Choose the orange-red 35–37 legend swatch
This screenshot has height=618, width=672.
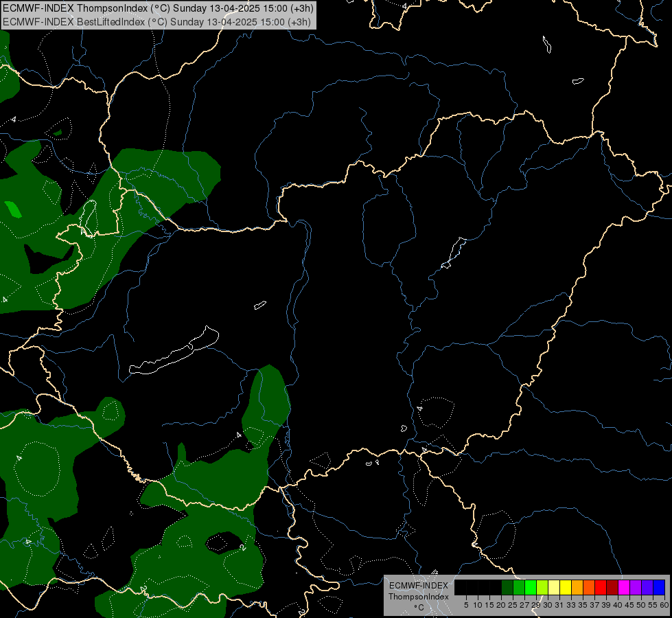click(589, 587)
